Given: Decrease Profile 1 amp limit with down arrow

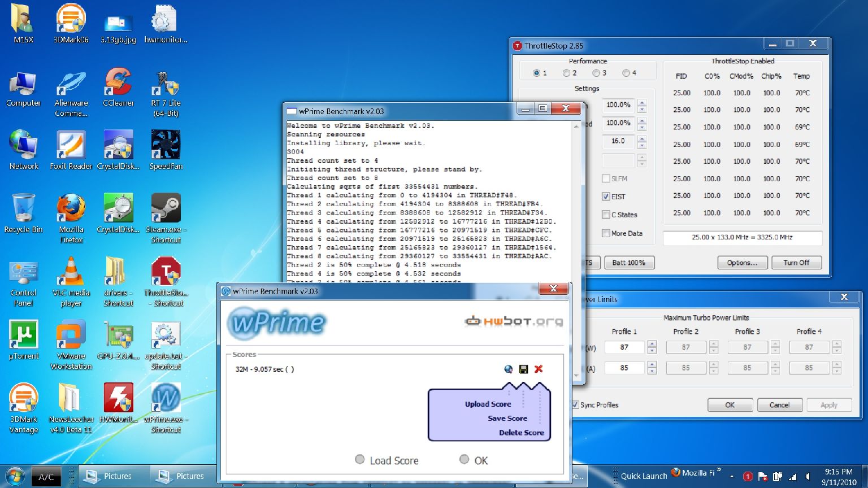Looking at the screenshot, I should (x=652, y=371).
